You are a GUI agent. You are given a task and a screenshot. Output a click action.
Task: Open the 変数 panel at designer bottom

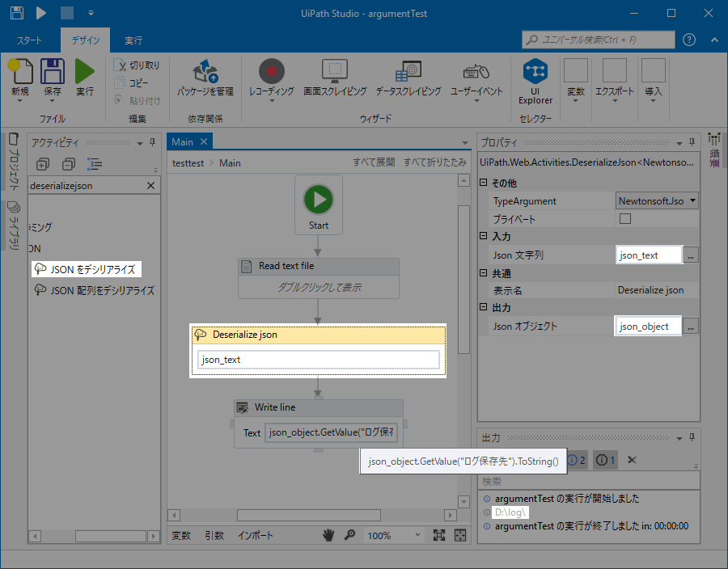click(181, 536)
